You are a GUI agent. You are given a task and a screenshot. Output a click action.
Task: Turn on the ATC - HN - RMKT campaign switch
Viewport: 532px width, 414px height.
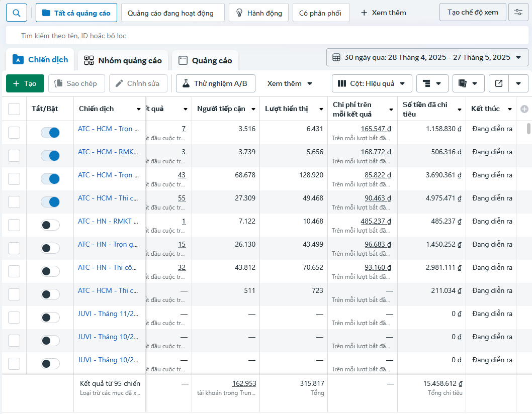(x=50, y=225)
